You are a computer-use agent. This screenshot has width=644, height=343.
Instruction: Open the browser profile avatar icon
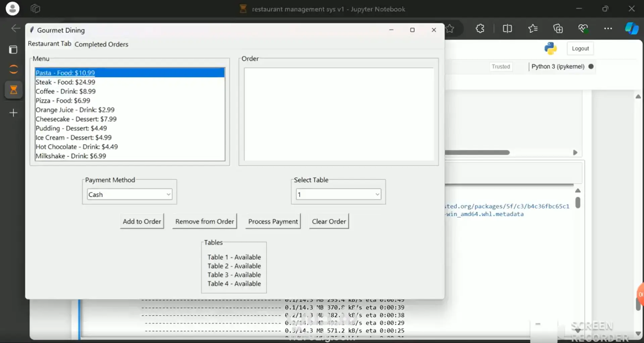(12, 9)
